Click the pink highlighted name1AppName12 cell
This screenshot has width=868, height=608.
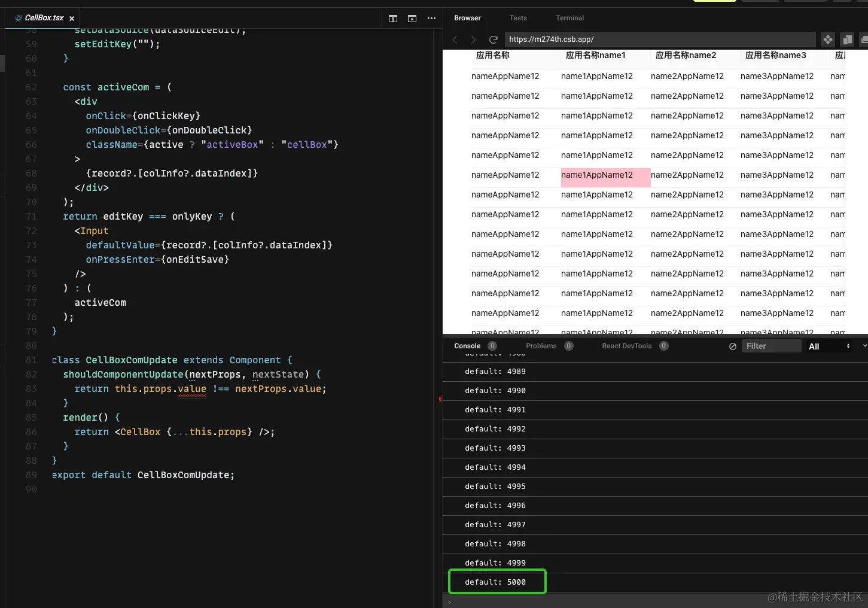pyautogui.click(x=605, y=177)
